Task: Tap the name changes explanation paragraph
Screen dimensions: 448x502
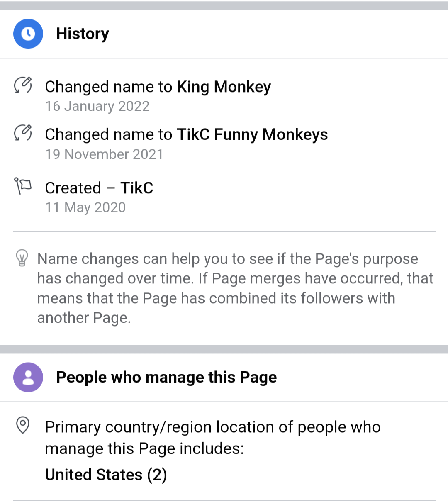Action: point(235,288)
